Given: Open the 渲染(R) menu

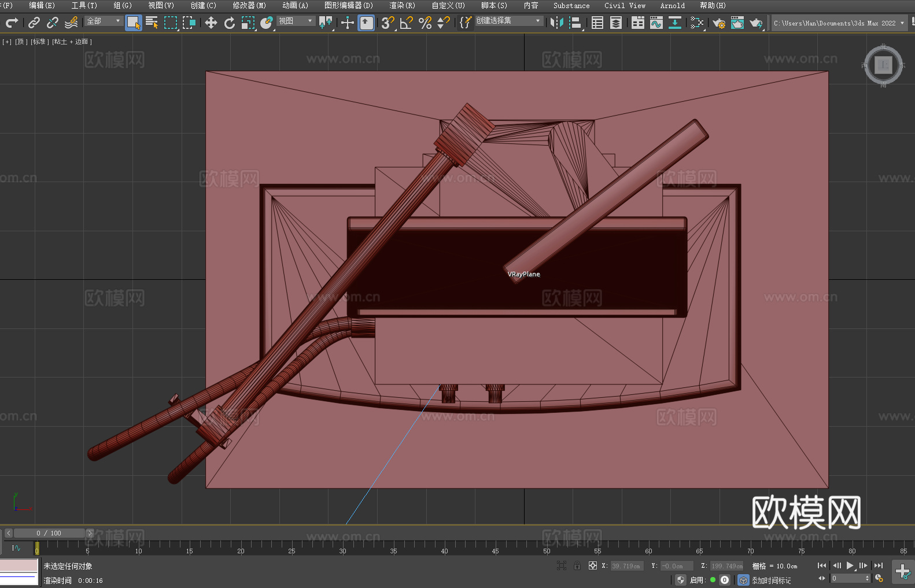Looking at the screenshot, I should (402, 5).
